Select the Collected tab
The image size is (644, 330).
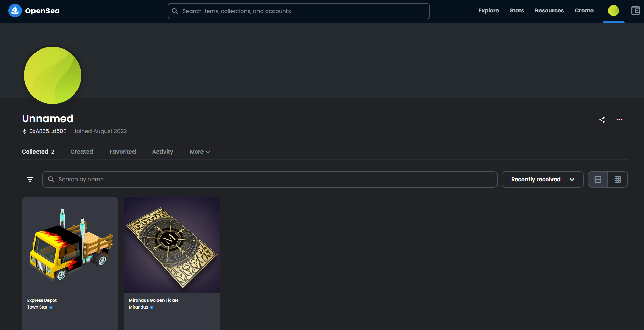[38, 152]
